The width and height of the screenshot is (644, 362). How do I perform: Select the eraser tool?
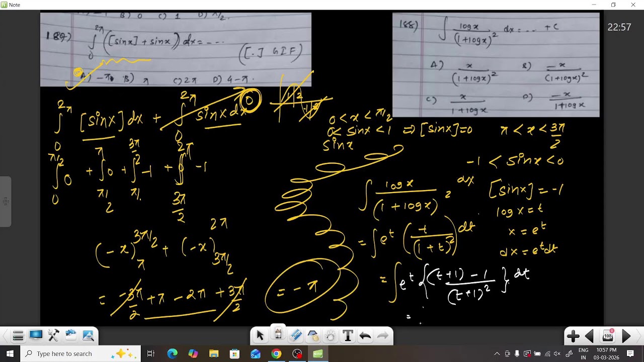[x=295, y=335]
